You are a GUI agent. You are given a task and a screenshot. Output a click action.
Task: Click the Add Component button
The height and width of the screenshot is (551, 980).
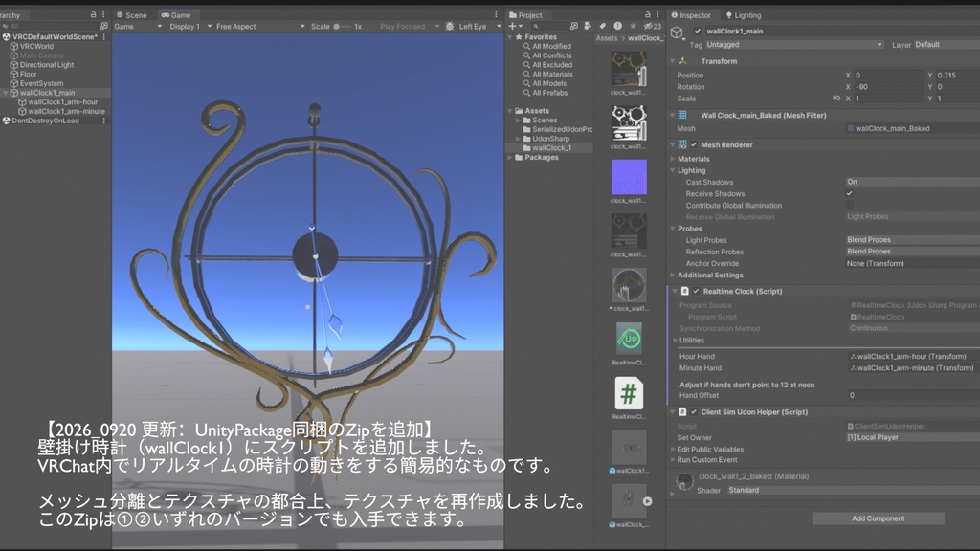879,518
